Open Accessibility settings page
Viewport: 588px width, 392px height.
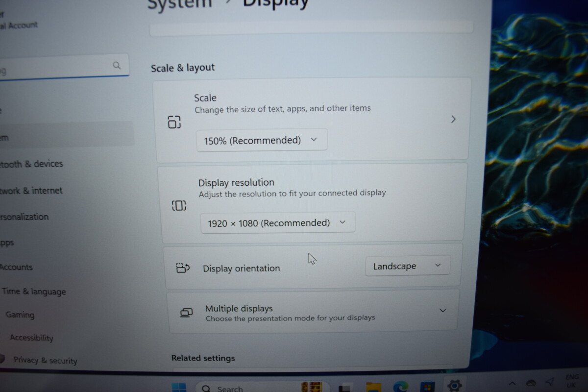click(31, 338)
